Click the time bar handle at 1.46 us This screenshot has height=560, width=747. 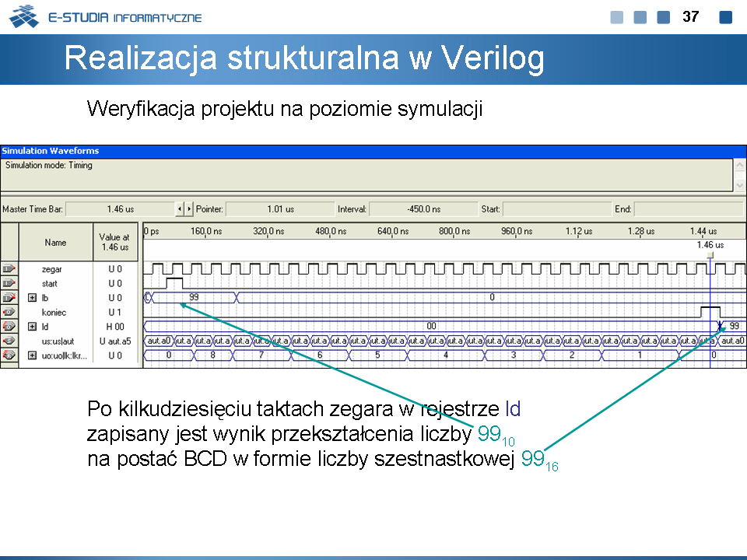[x=710, y=256]
